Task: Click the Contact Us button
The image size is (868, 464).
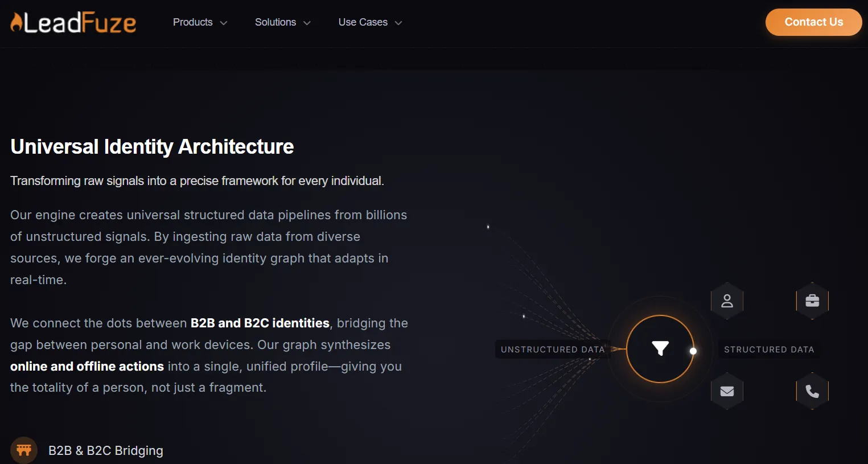Action: coord(813,22)
